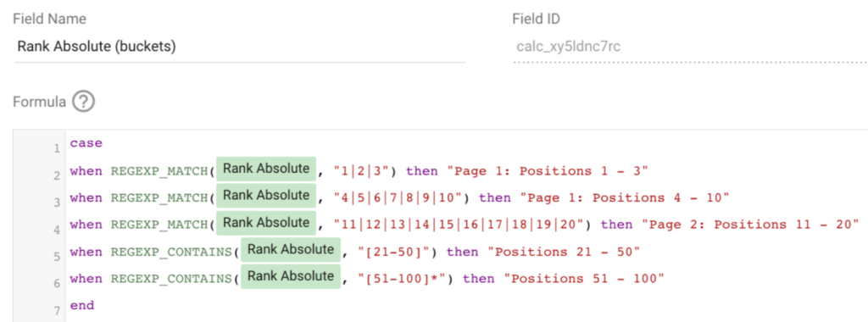Select the Field ID box calc_xy5ldnc7rc

point(690,47)
